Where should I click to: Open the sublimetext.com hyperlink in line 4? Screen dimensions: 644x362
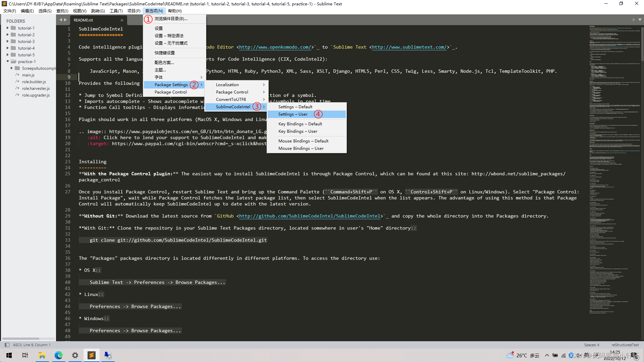click(x=409, y=47)
